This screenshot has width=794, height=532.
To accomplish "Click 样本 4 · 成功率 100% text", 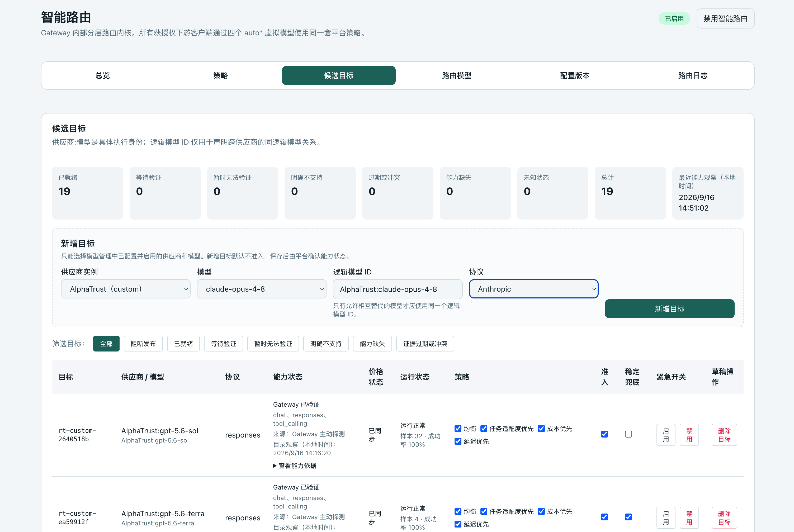I will (x=418, y=523).
